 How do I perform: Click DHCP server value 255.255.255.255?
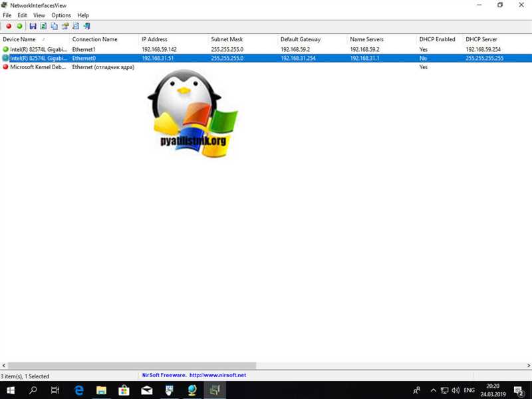click(485, 58)
